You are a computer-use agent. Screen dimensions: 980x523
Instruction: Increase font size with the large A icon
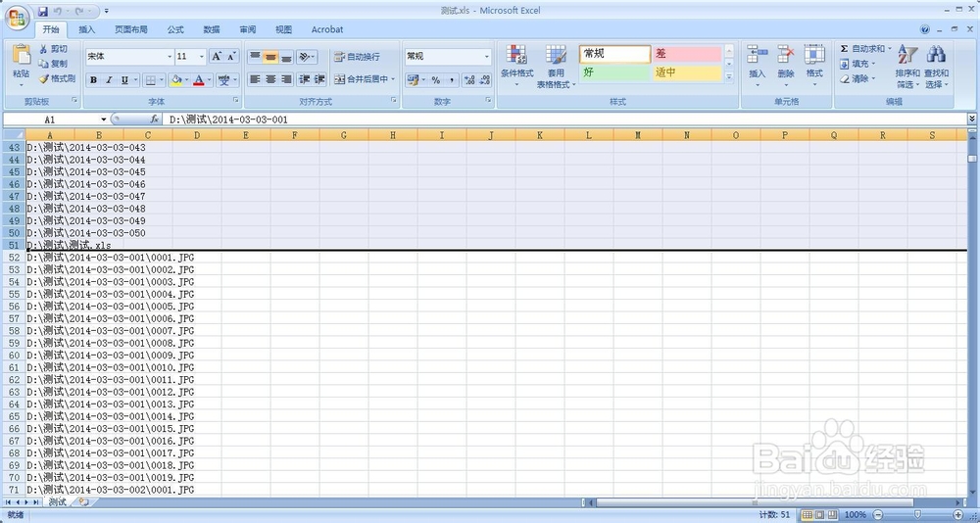click(217, 56)
